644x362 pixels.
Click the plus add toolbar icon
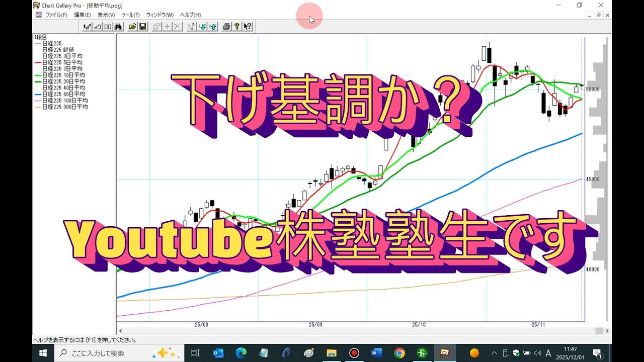167,27
